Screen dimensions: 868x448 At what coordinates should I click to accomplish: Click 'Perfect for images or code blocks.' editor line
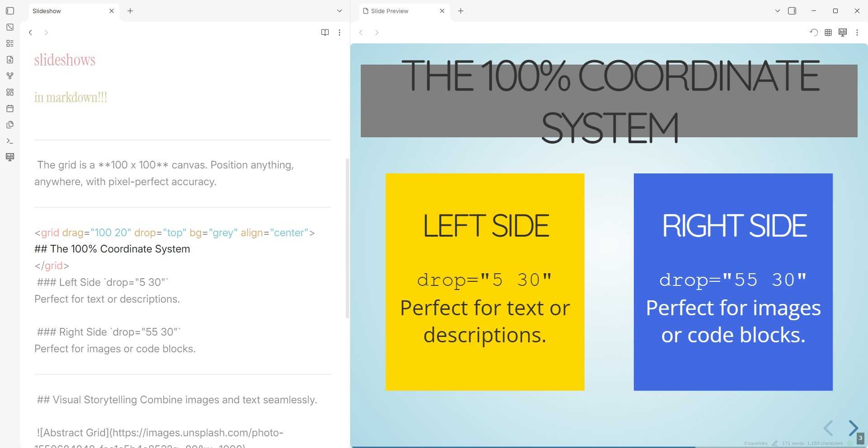(115, 349)
